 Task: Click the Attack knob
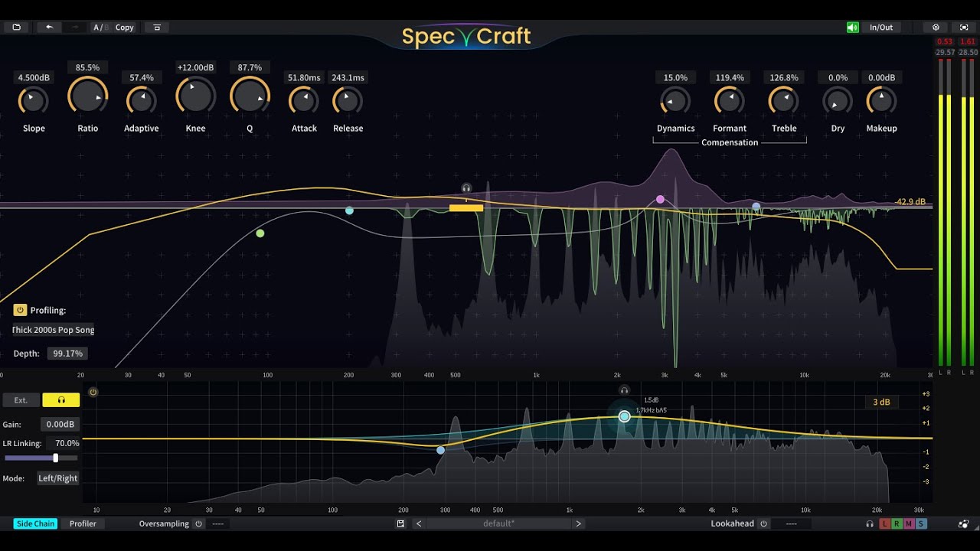[304, 100]
